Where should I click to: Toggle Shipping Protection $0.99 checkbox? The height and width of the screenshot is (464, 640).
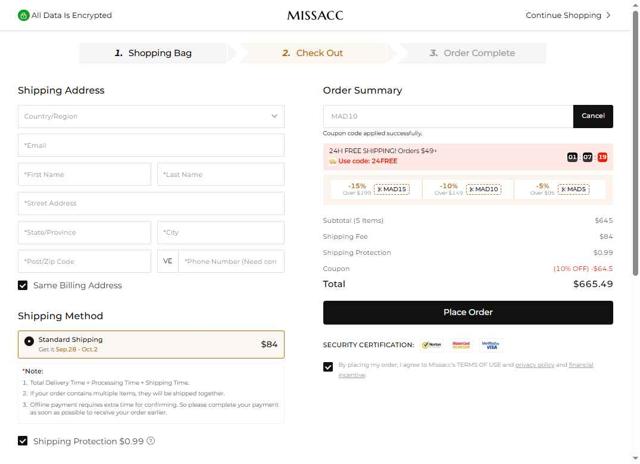pyautogui.click(x=23, y=441)
